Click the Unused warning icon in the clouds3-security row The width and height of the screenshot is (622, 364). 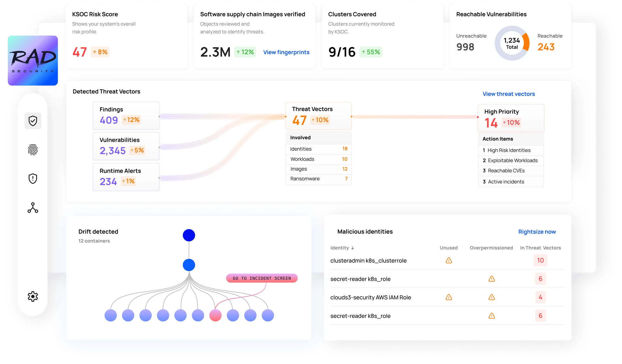pos(449,297)
